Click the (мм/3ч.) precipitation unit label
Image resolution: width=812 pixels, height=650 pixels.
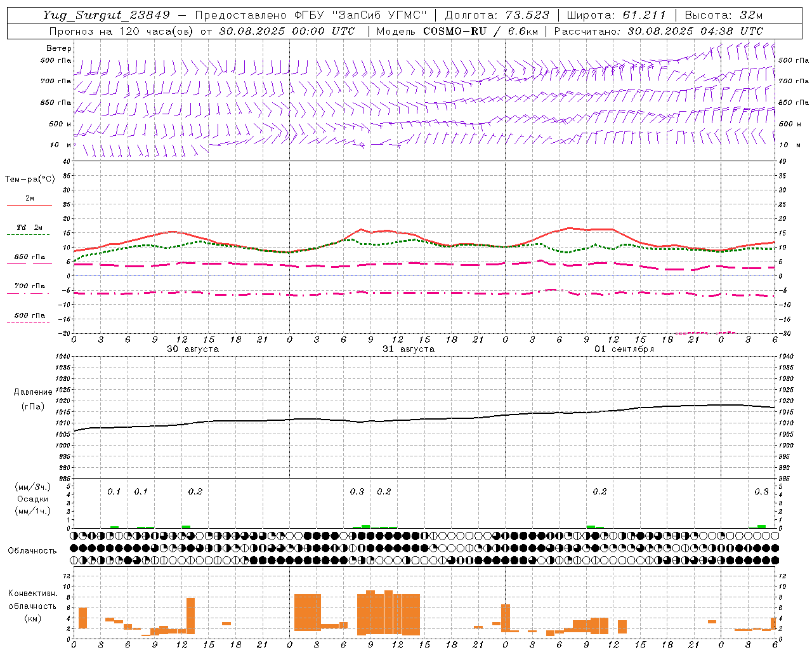[33, 487]
